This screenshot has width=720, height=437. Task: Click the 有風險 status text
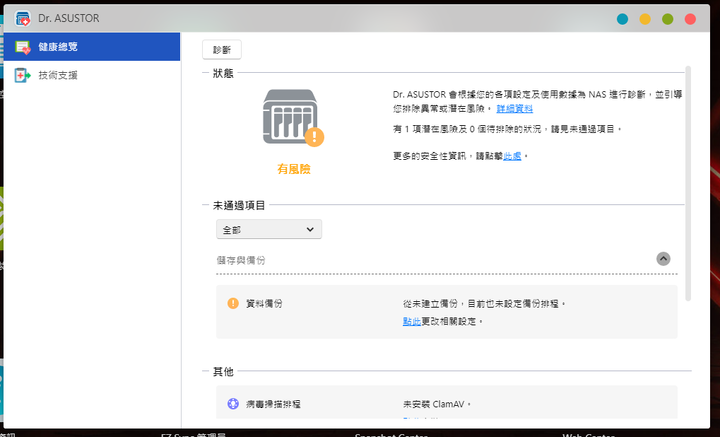click(x=294, y=169)
